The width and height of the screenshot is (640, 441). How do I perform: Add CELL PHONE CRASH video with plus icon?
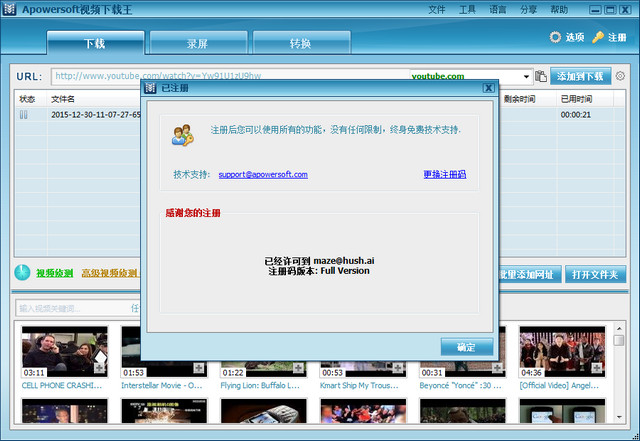pos(100,368)
